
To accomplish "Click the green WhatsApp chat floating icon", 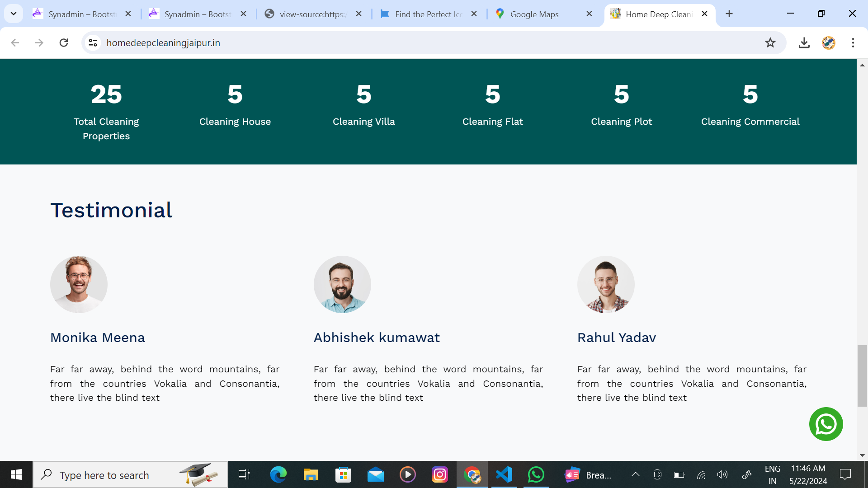I will pos(826,424).
